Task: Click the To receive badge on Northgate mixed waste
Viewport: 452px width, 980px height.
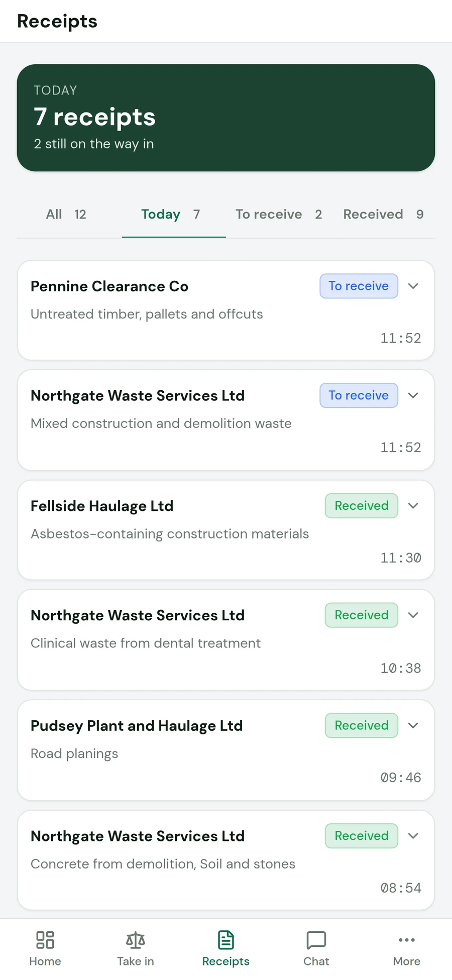Action: (359, 395)
